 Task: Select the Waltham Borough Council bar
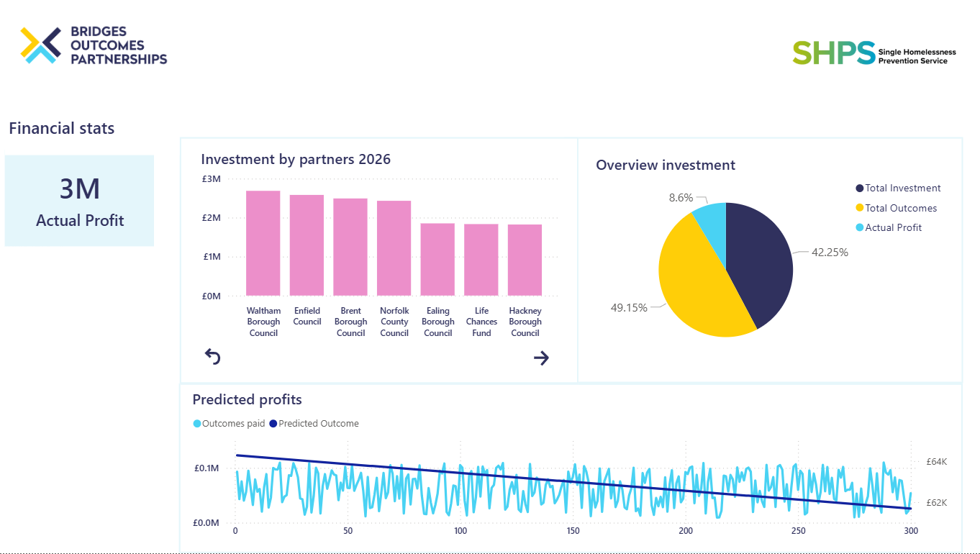point(263,243)
